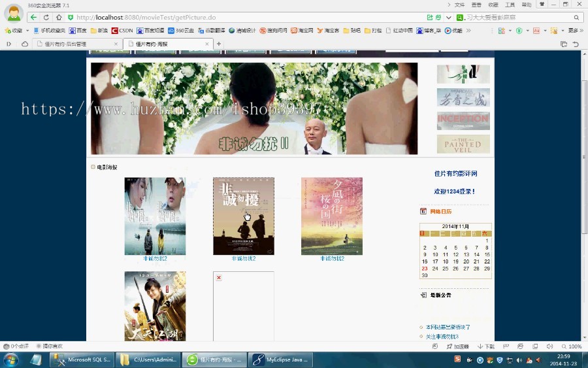Click the 0个点评 status bar item
588x368 pixels.
tap(16, 346)
